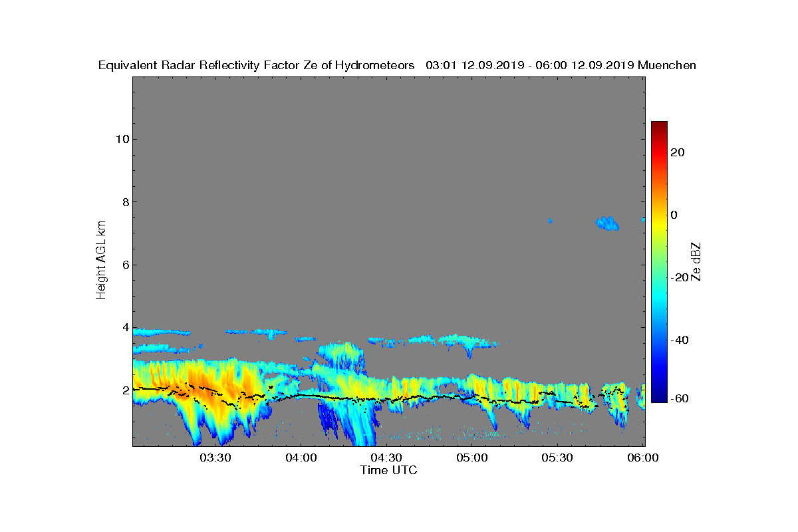The image size is (798, 532).
Task: Click the 03:30 time tick label
Action: point(215,458)
